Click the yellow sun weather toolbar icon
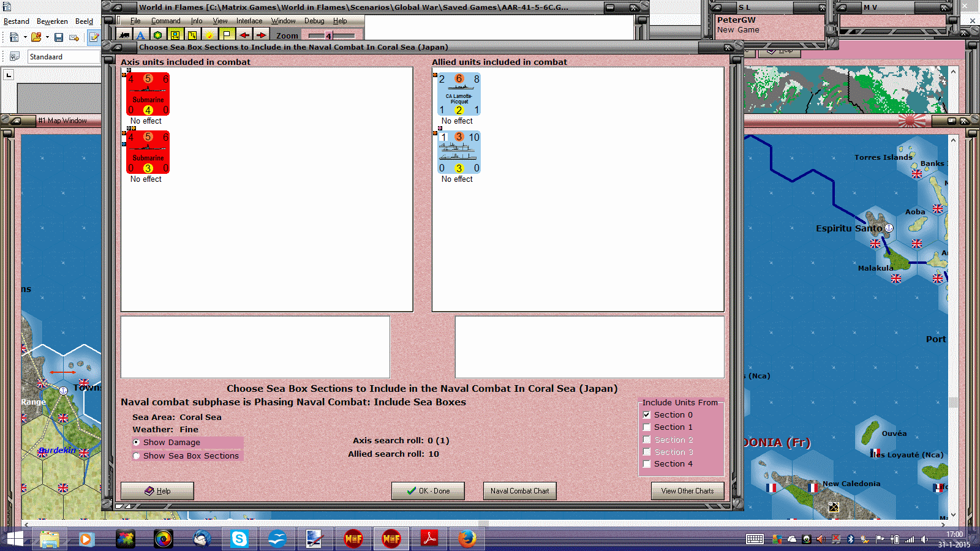The image size is (980, 551). [x=209, y=36]
